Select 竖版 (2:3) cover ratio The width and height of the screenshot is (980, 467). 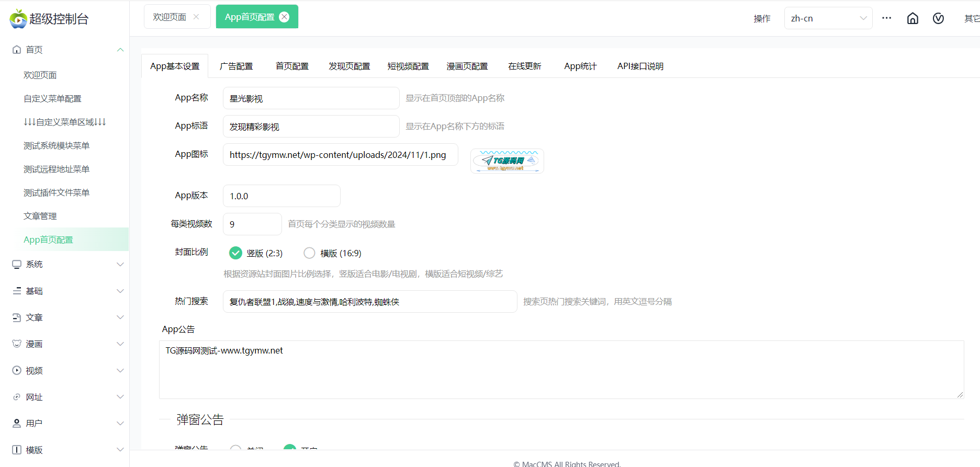click(x=236, y=253)
